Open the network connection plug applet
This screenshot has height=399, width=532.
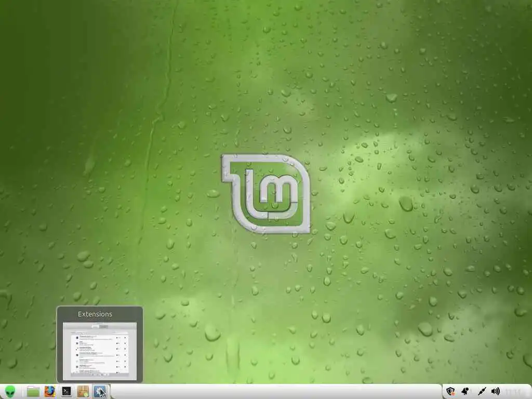[482, 392]
